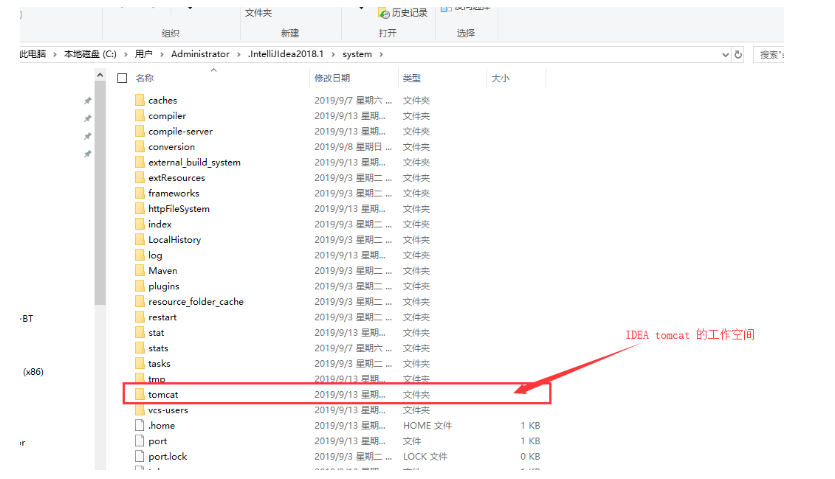Image resolution: width=835 pixels, height=479 pixels.
Task: Click the system breadcrumb segment
Action: pyautogui.click(x=357, y=54)
